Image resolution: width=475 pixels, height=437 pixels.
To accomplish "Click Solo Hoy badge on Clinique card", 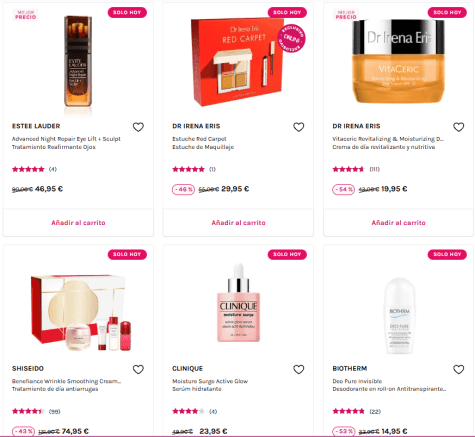I will [x=287, y=254].
